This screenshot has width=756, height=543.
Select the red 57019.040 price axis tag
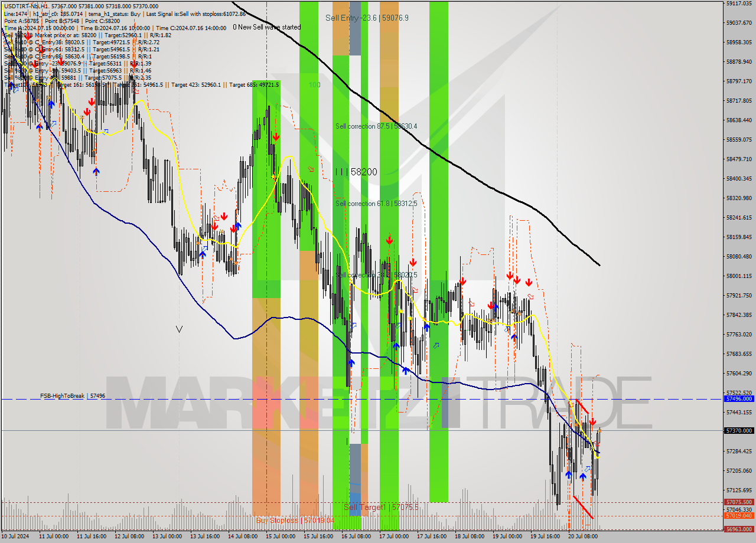(x=739, y=516)
